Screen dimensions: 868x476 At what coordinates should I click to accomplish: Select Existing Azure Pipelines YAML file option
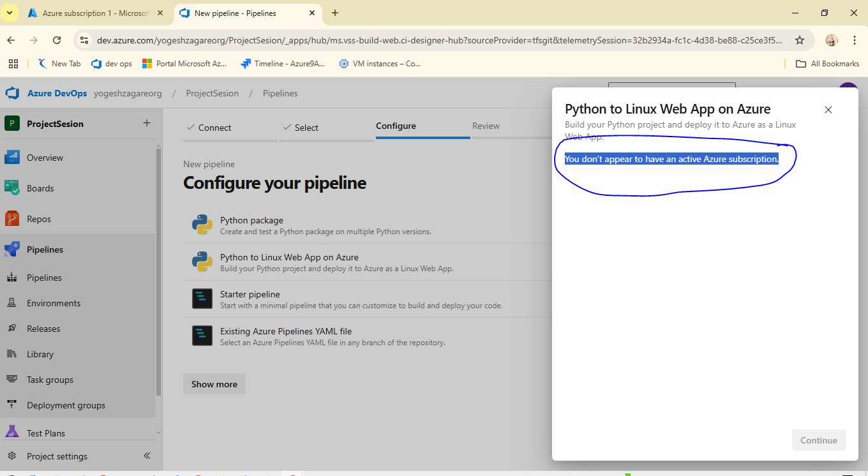[x=368, y=336]
